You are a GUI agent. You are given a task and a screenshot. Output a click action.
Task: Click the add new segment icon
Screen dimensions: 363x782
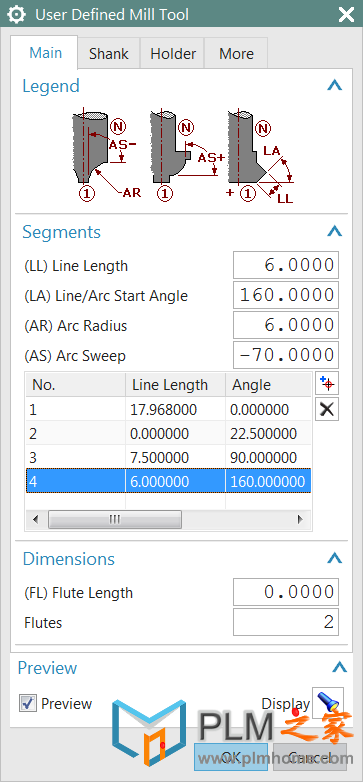(327, 384)
